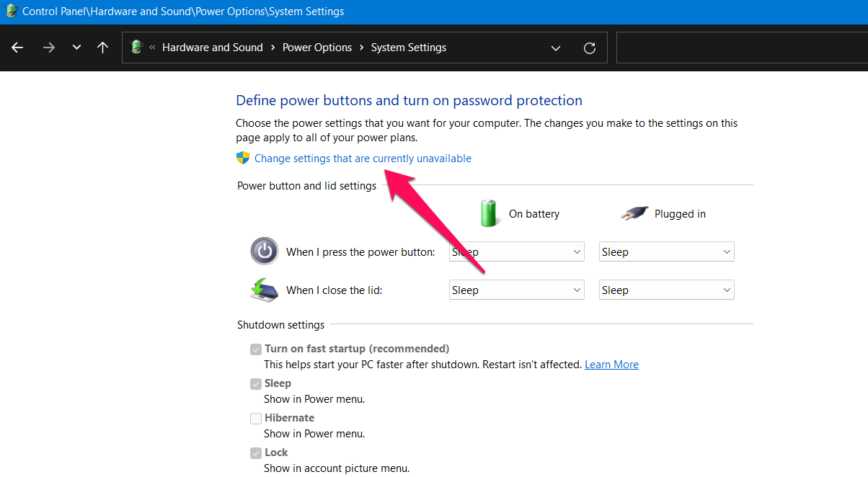The width and height of the screenshot is (868, 477).
Task: Open power button On battery dropdown
Action: [x=516, y=252]
